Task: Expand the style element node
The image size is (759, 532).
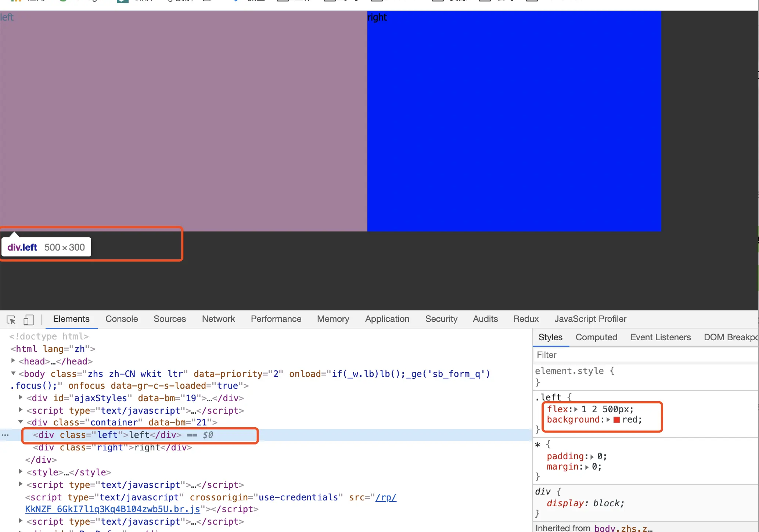Action: (x=21, y=472)
